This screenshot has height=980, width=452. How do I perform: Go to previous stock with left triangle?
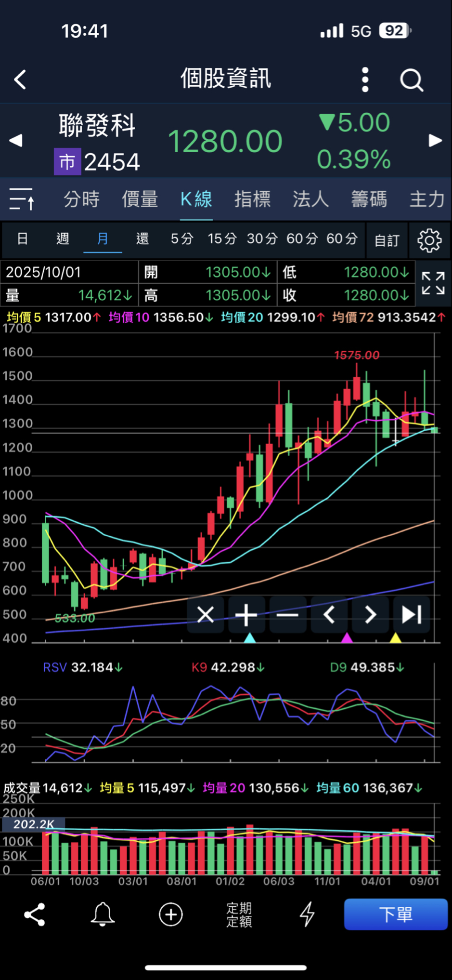click(x=16, y=141)
